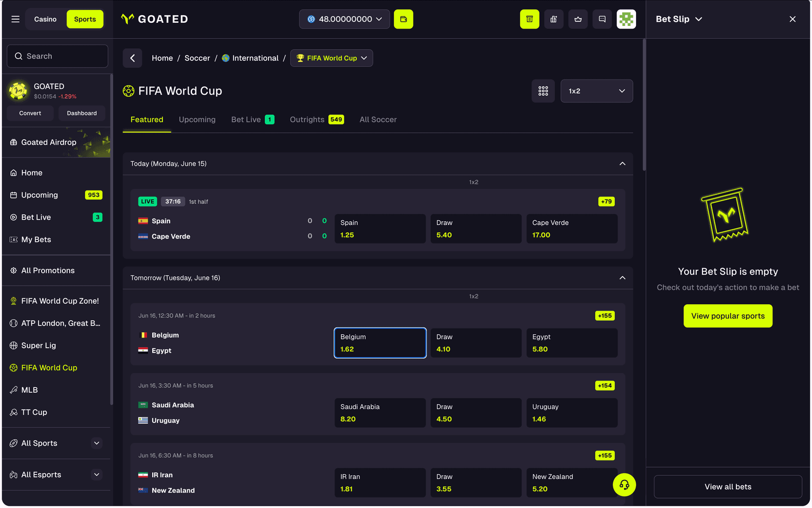Switch to the Bet Live tab
This screenshot has height=508, width=812.
(x=253, y=120)
